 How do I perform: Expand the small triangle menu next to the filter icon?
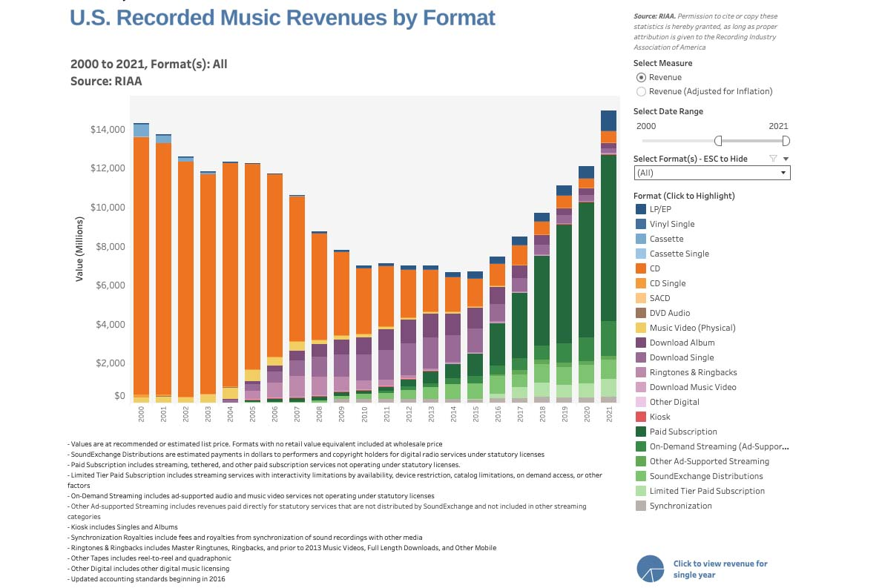786,159
